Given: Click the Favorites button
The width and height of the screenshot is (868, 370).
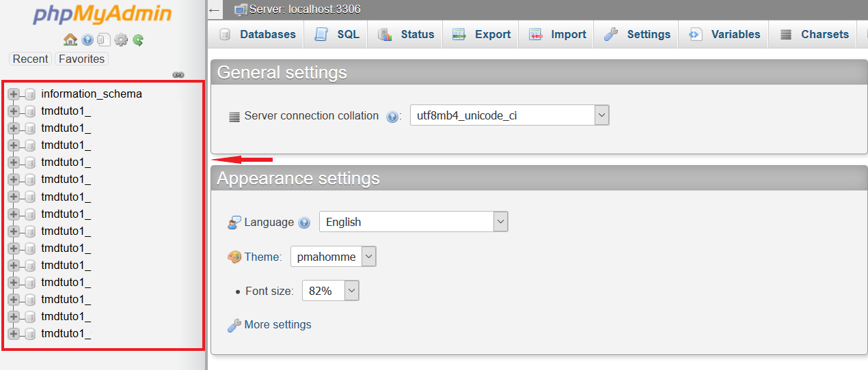Looking at the screenshot, I should pyautogui.click(x=81, y=59).
